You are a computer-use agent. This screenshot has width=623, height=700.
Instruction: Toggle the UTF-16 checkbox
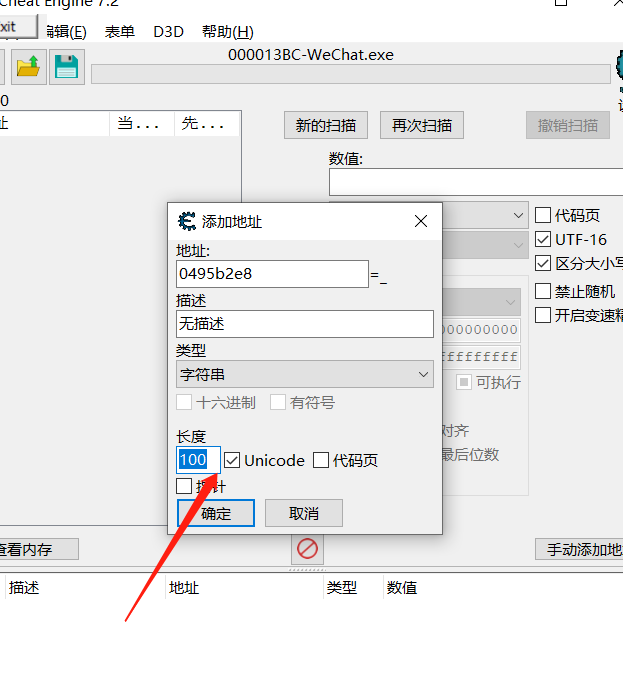tap(543, 239)
